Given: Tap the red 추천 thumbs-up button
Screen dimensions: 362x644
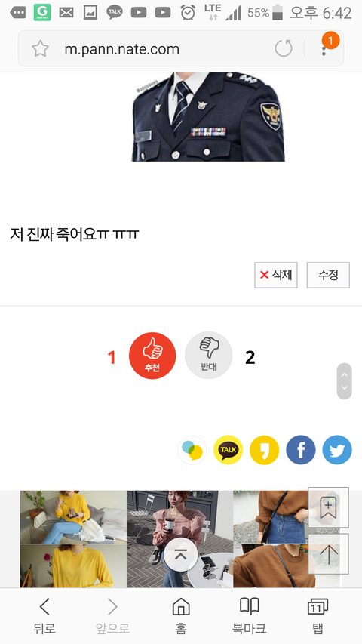Looking at the screenshot, I should 152,356.
